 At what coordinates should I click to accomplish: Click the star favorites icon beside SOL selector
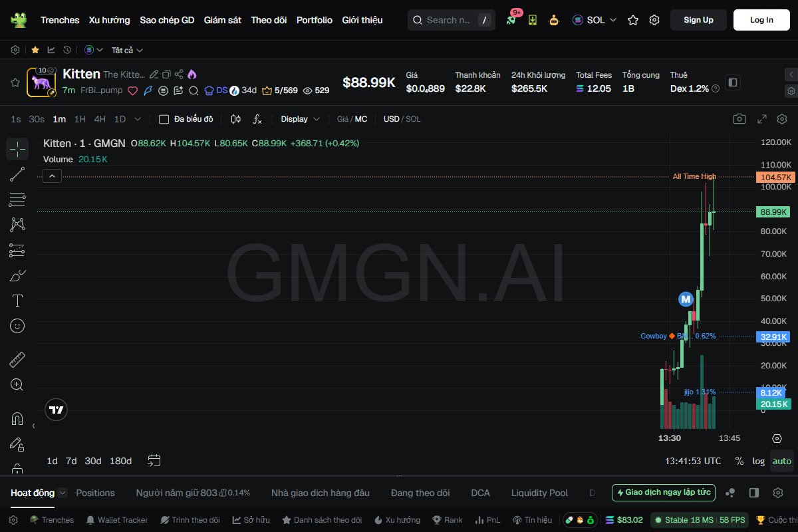pos(633,20)
